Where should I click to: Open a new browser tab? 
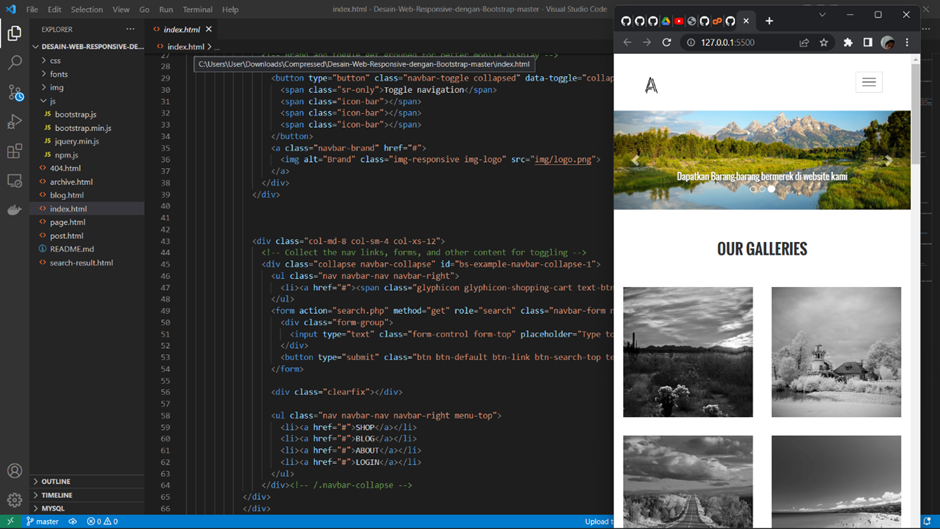tap(769, 21)
